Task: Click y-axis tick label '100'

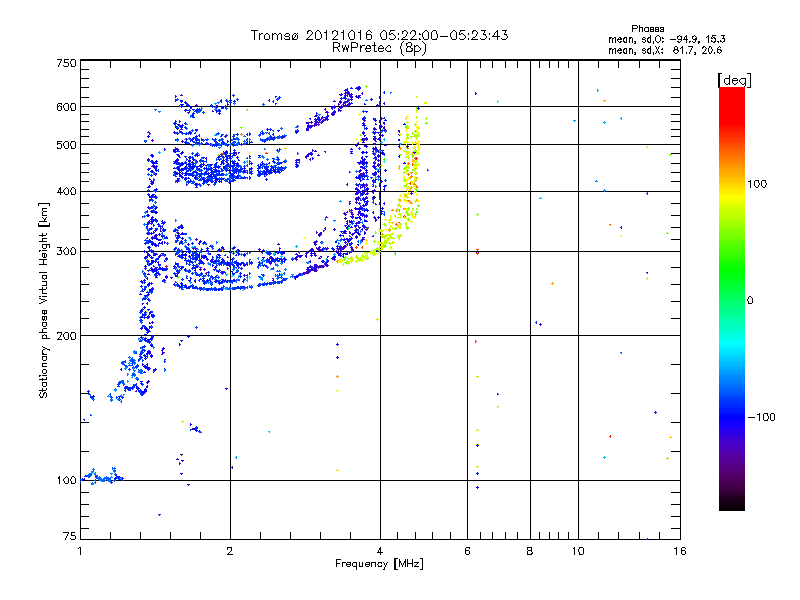Action: coord(66,480)
